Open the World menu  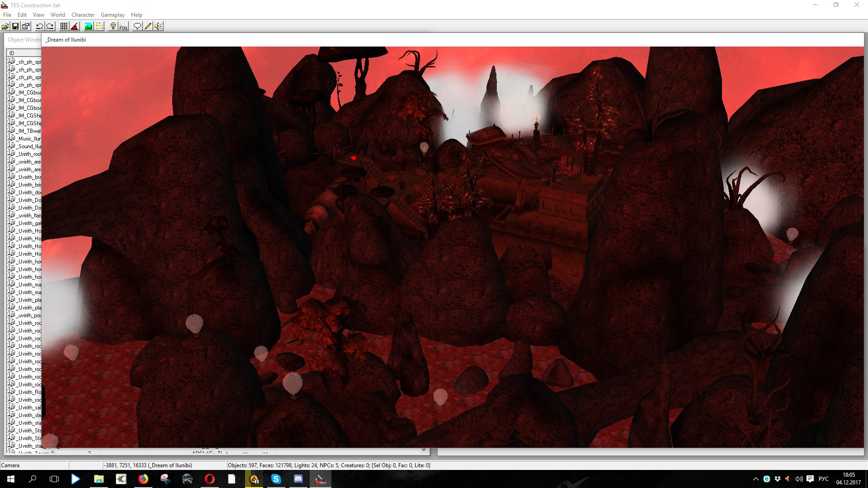(57, 15)
